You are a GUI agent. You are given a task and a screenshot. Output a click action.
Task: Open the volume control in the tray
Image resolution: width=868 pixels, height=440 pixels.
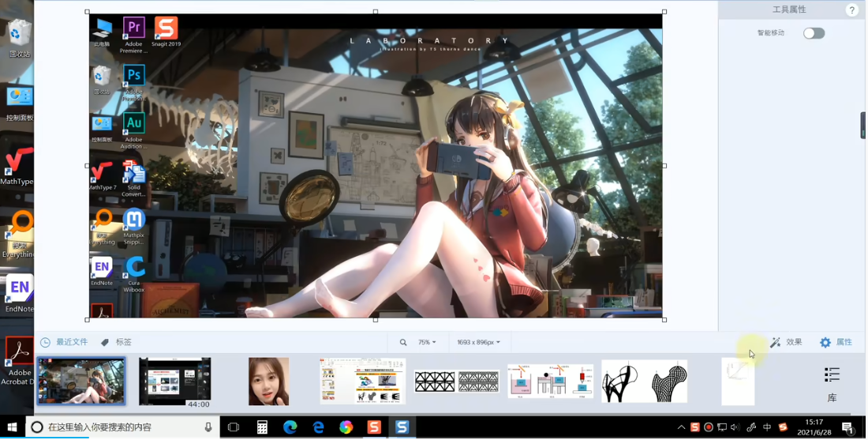pos(735,427)
